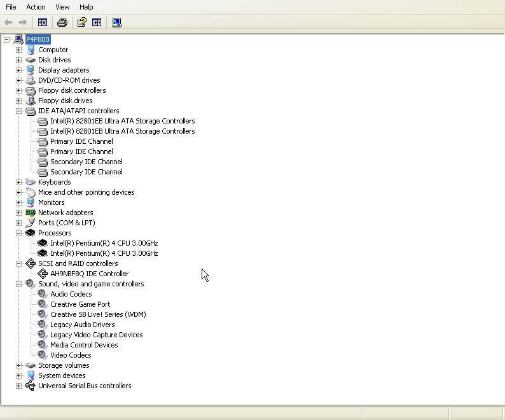This screenshot has width=505, height=420.
Task: Click the computer icon beside P4P800
Action: 18,39
